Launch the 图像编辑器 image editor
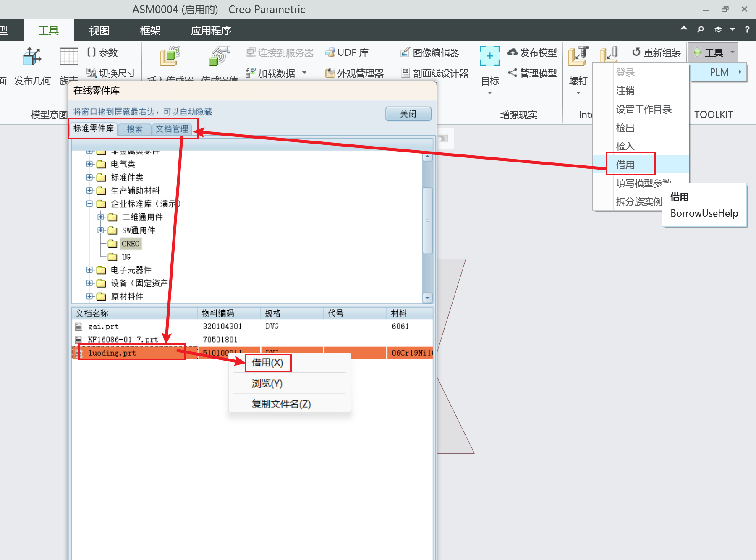The height and width of the screenshot is (560, 756). point(429,52)
